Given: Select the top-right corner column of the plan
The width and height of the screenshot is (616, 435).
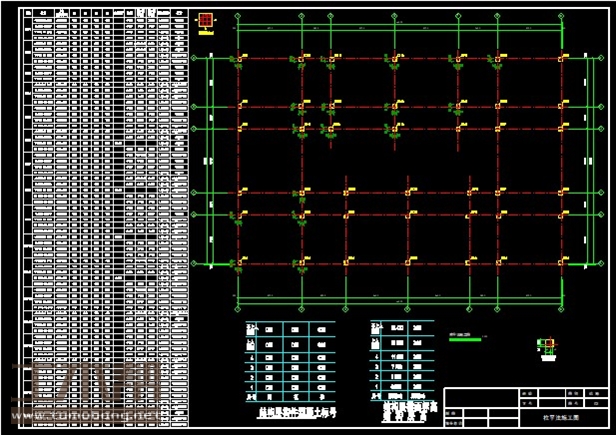Looking at the screenshot, I should point(563,59).
